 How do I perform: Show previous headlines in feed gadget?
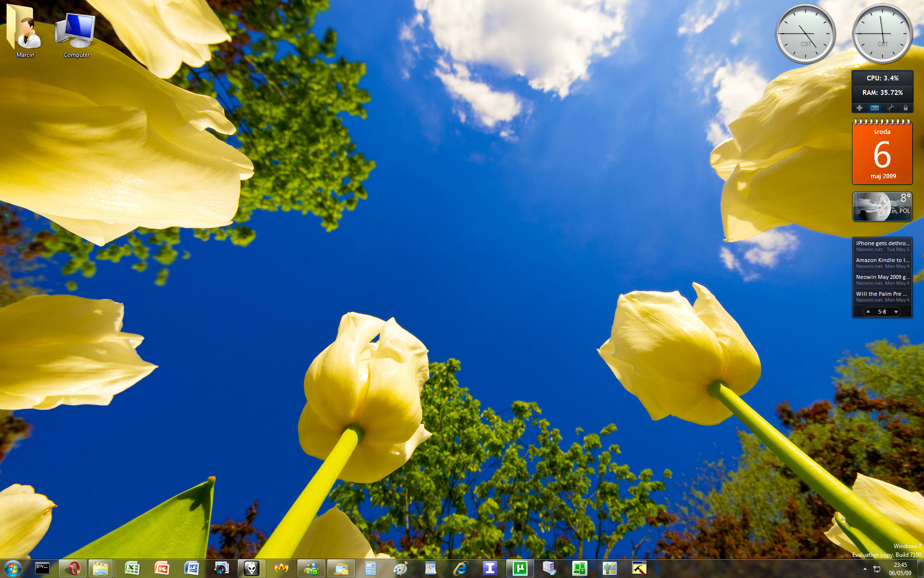point(868,312)
